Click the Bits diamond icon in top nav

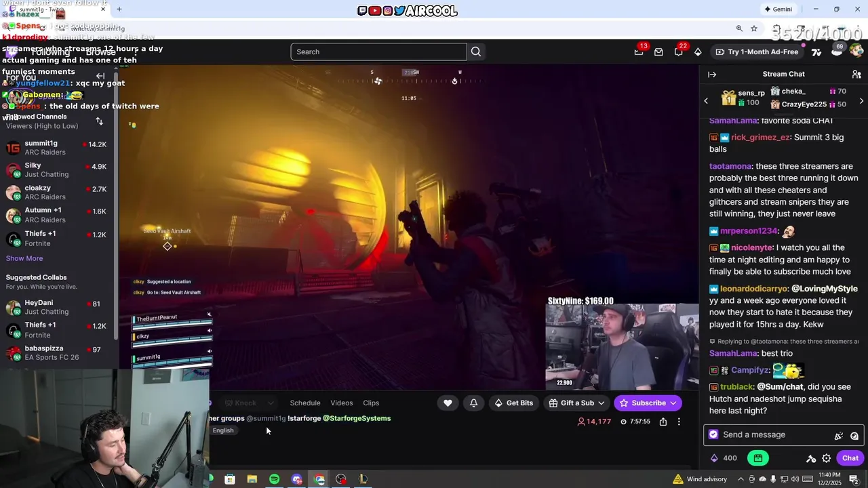(698, 52)
